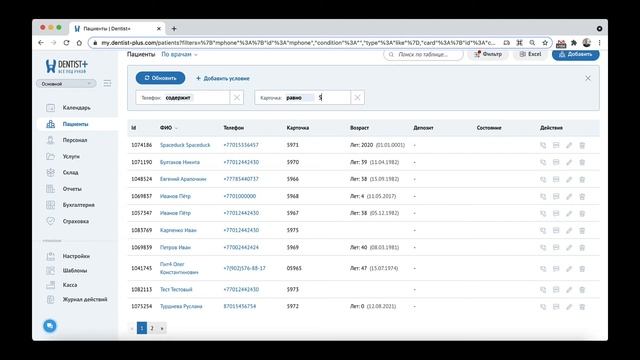Open card icon for Булгаков Никита row

point(556,162)
